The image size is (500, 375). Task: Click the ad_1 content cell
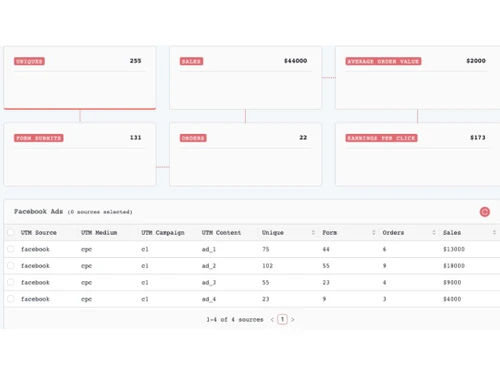coord(209,249)
